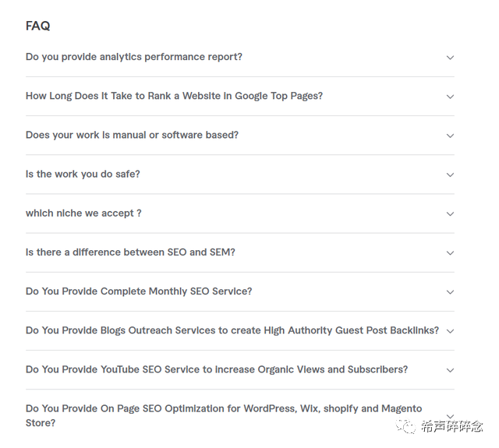
Task: Open the Blogs Outreach Services question text
Action: click(232, 330)
